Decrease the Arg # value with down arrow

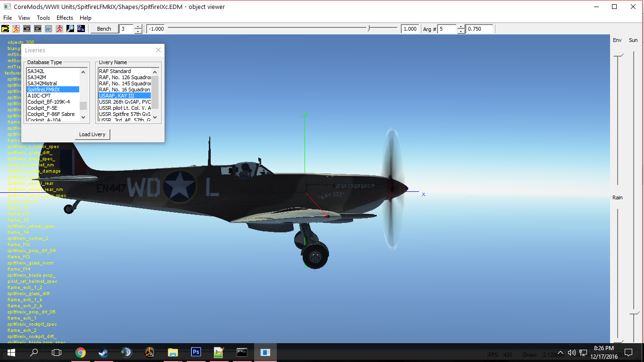tap(461, 32)
